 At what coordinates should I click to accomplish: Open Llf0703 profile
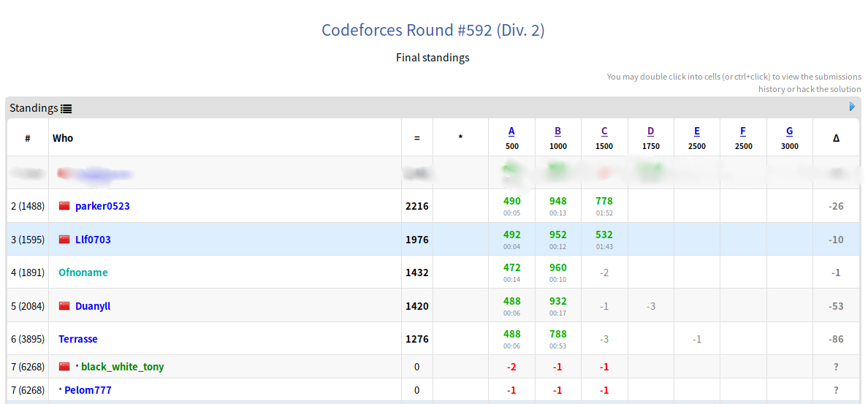tap(93, 240)
